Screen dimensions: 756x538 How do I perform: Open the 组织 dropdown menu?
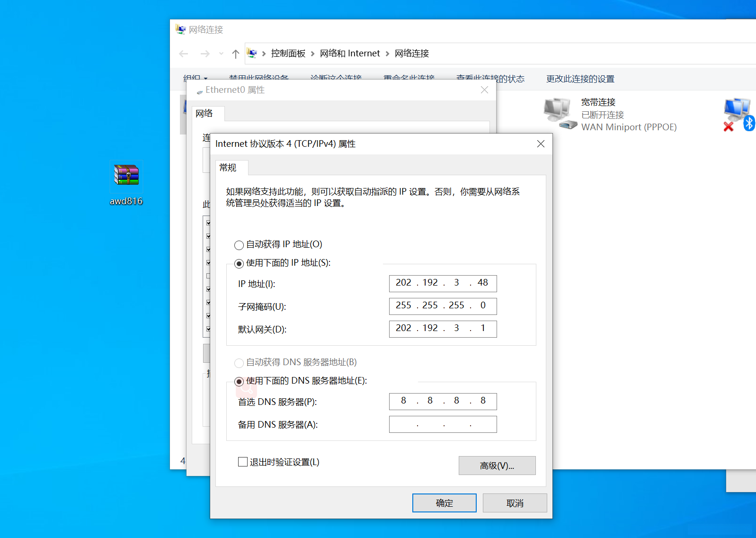point(195,79)
